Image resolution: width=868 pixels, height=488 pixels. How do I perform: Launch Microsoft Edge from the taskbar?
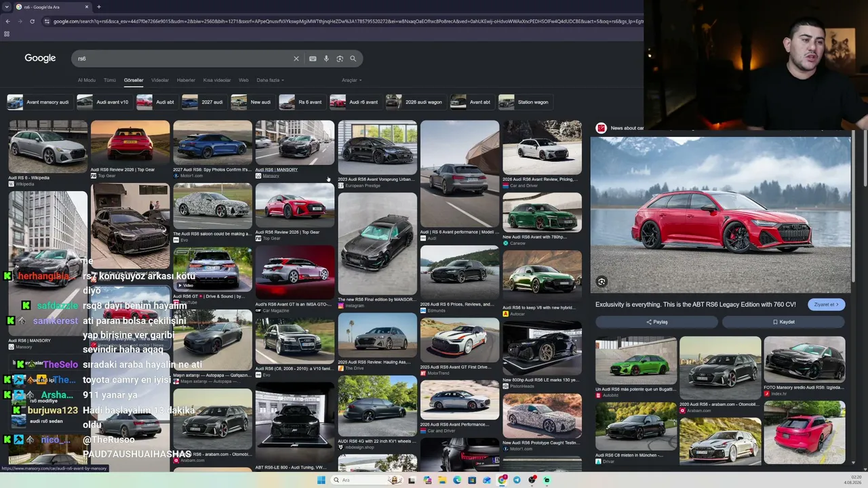pyautogui.click(x=457, y=480)
